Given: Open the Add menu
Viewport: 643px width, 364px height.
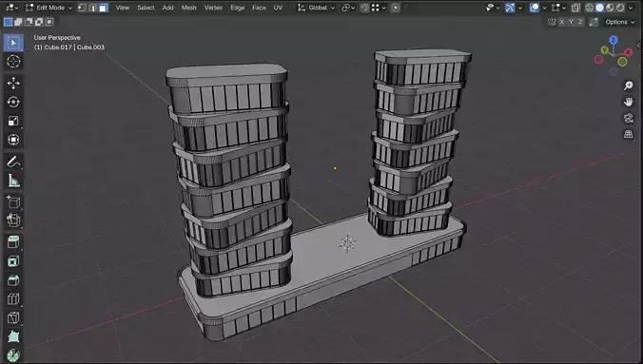Looking at the screenshot, I should coord(167,8).
